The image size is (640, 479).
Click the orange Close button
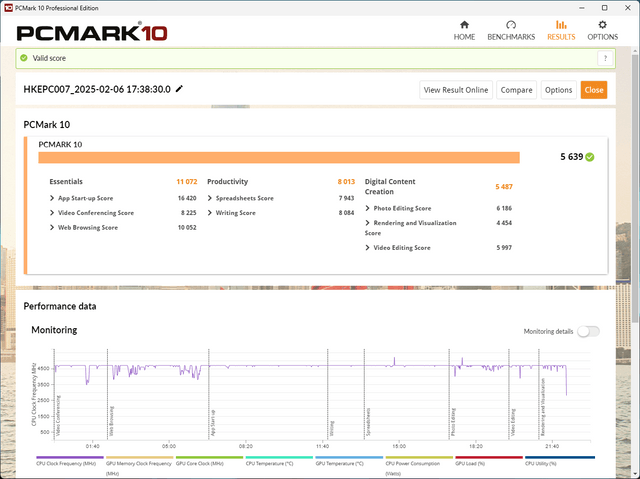coord(594,90)
